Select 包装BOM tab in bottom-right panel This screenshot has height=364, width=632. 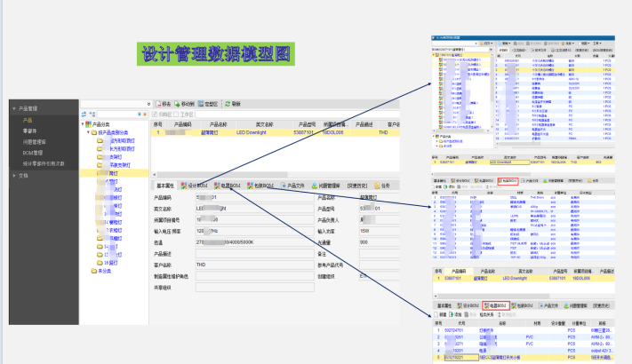coord(523,305)
